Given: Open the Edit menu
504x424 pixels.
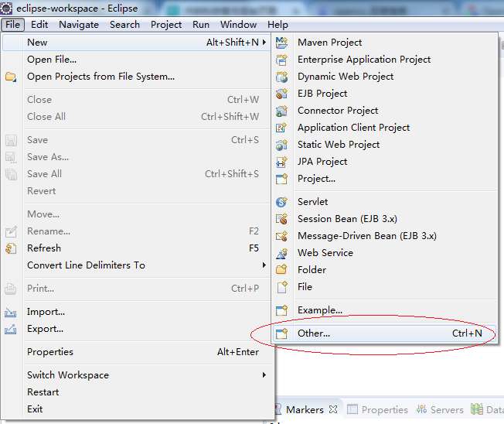Looking at the screenshot, I should pos(39,25).
